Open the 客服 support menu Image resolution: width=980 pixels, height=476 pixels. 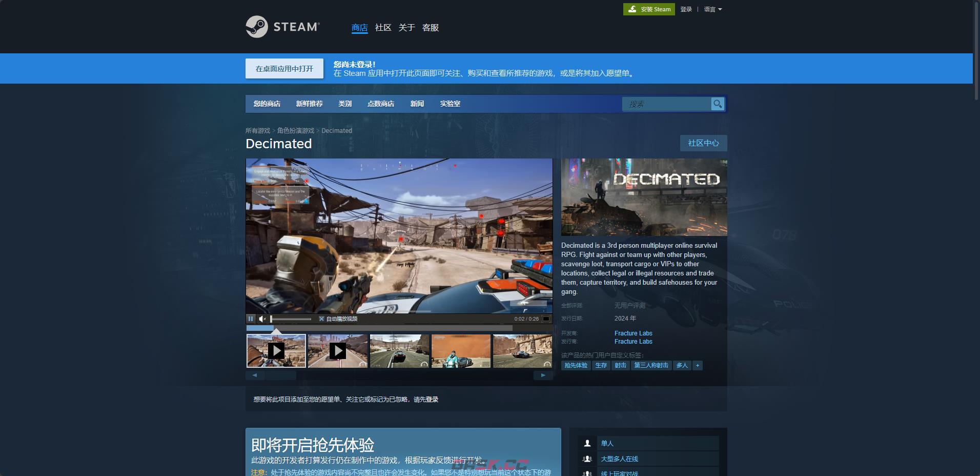click(x=431, y=28)
